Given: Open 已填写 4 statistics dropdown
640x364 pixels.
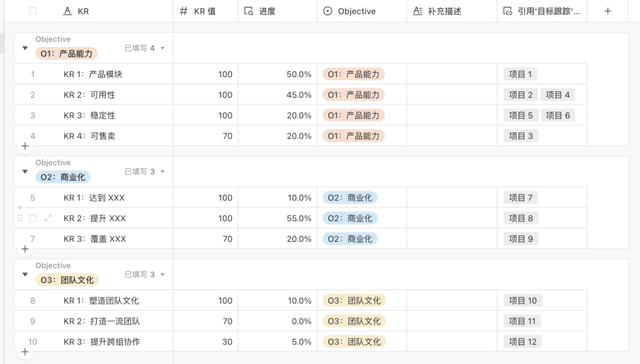Looking at the screenshot, I should click(144, 48).
